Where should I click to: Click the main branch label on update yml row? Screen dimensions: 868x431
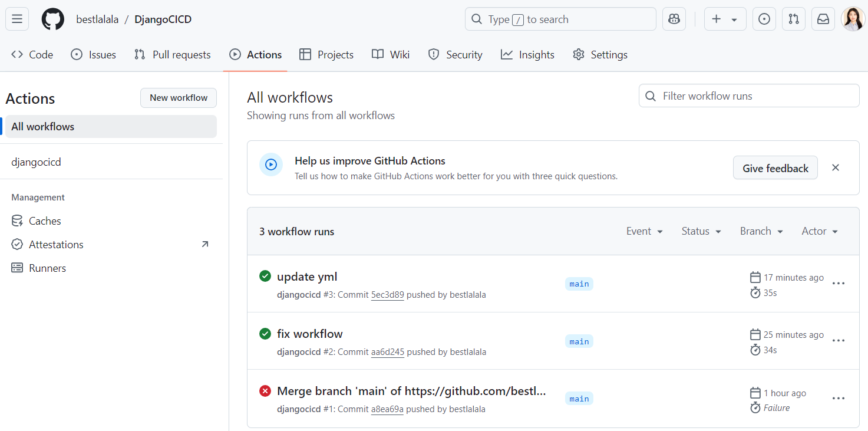(579, 284)
